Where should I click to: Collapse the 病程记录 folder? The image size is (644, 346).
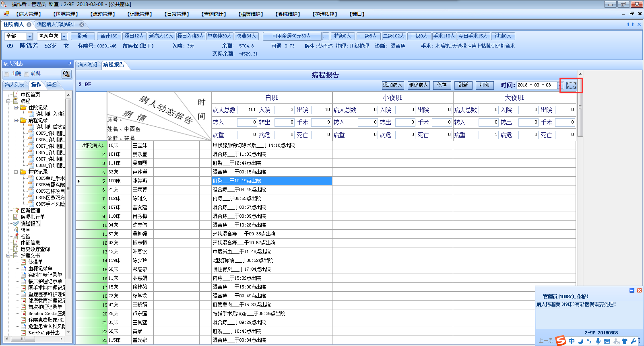pos(16,121)
